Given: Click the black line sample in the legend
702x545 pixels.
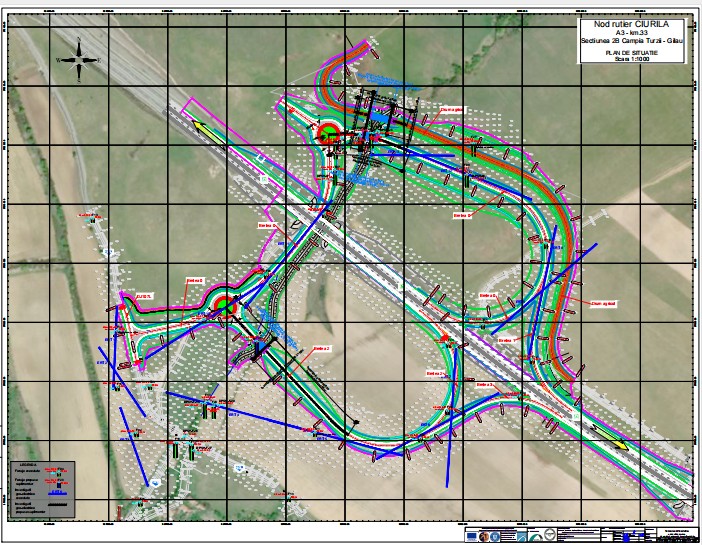Looking at the screenshot, I should click(57, 505).
